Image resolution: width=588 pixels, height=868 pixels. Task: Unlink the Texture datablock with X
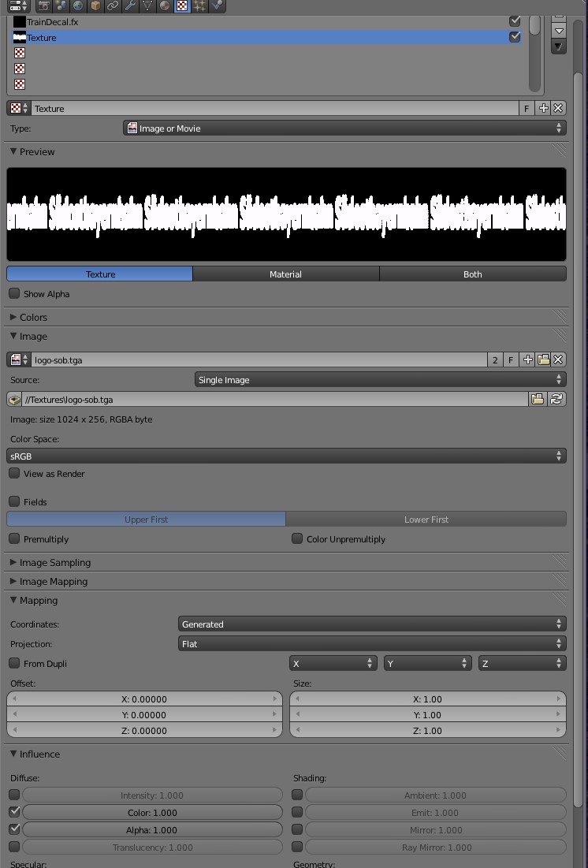(x=558, y=109)
